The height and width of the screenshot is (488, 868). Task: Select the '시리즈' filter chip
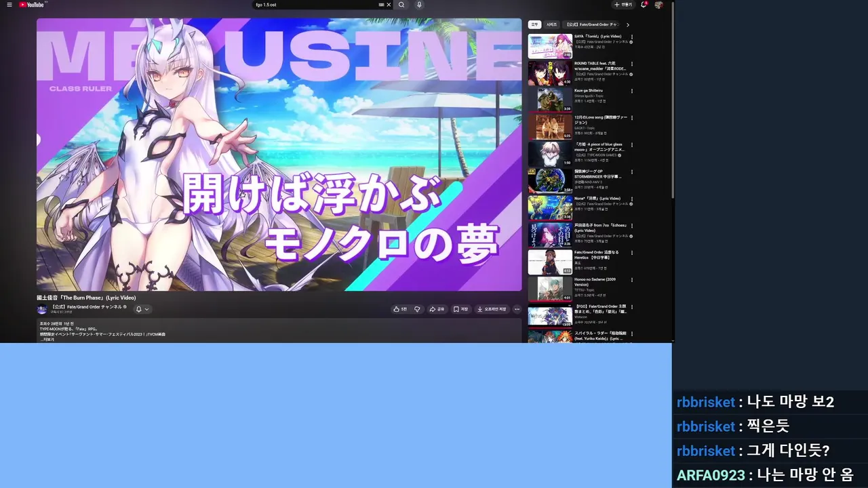pos(552,24)
